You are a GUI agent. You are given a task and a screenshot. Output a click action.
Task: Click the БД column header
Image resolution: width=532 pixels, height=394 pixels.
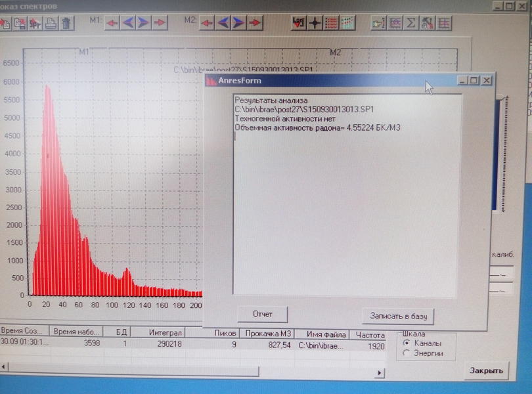(x=117, y=332)
